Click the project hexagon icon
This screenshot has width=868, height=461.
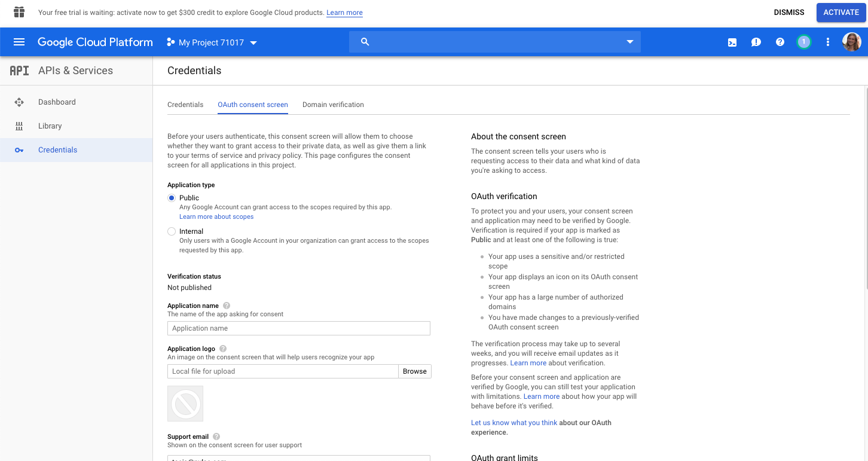pyautogui.click(x=170, y=42)
